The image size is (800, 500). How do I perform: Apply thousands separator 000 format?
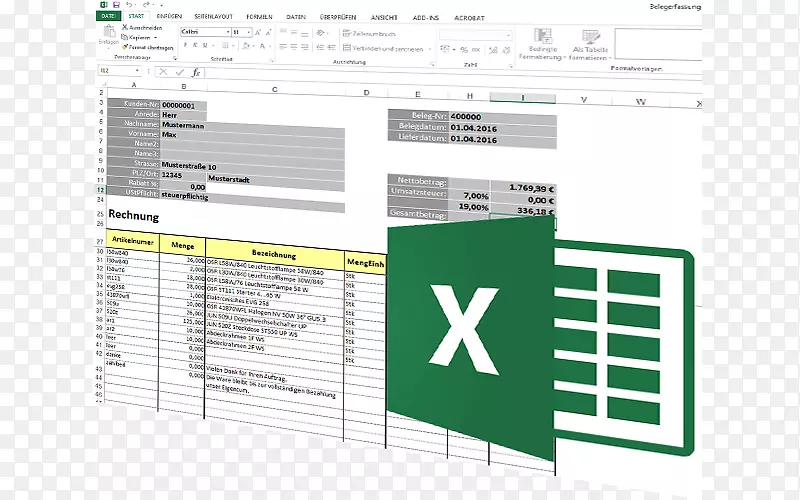coord(476,49)
